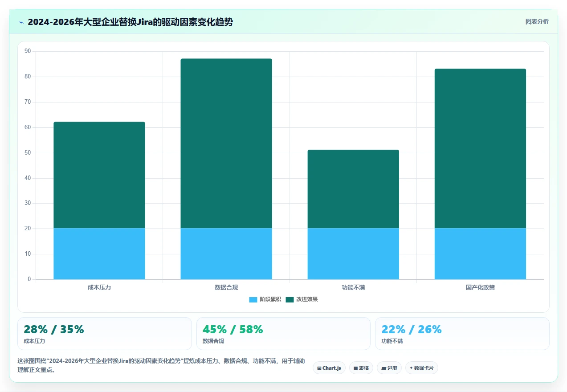Click the green 改进效果 bar for 成本压力

[99, 175]
